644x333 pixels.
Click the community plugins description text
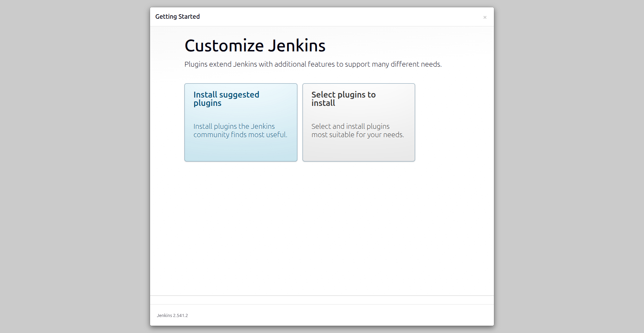[x=240, y=130]
